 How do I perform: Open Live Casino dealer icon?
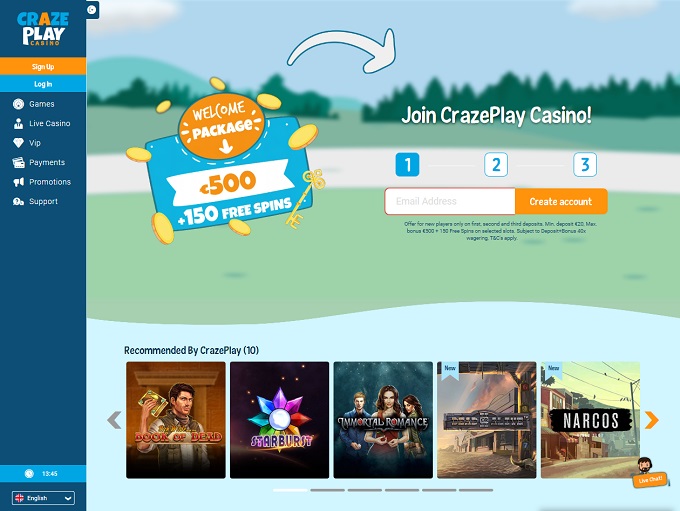pos(18,124)
